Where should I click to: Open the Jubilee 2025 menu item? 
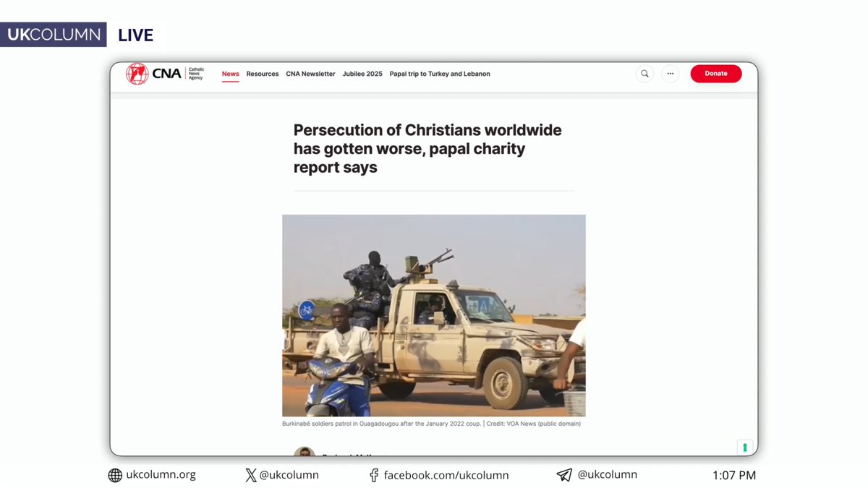coord(362,74)
